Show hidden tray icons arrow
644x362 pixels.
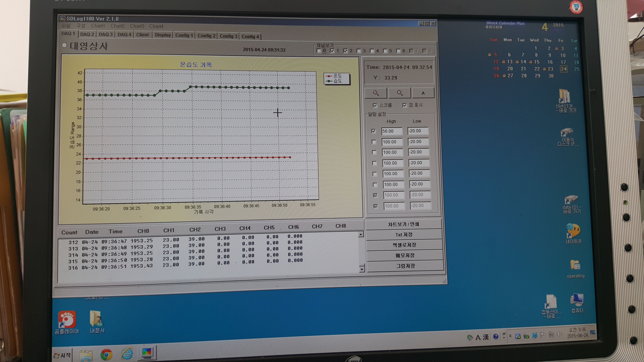(x=510, y=336)
